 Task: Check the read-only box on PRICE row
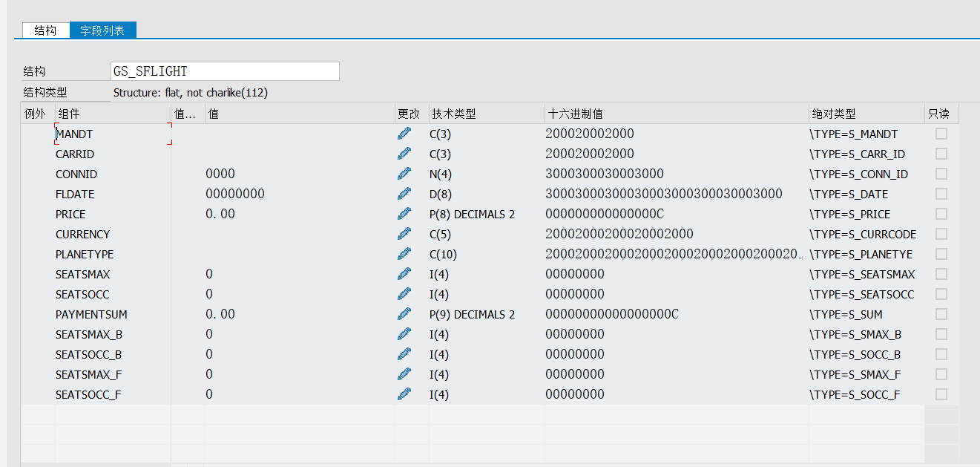[941, 213]
